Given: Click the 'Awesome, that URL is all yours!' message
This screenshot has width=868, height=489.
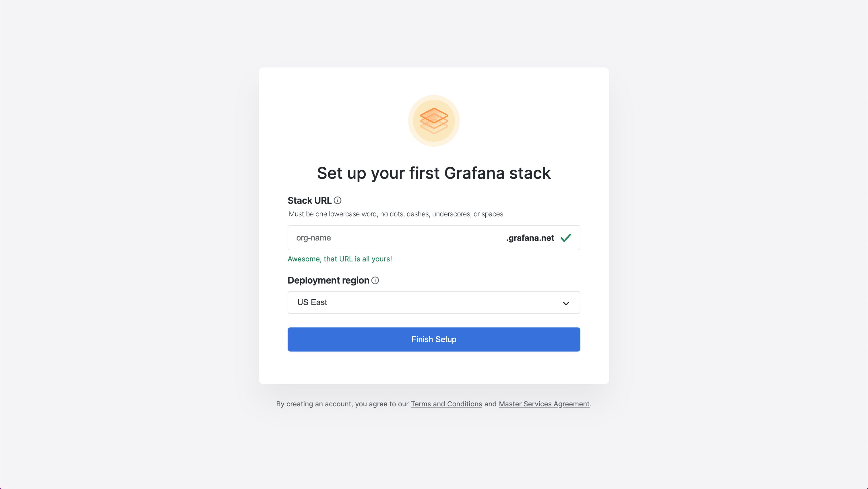Looking at the screenshot, I should click(x=340, y=259).
